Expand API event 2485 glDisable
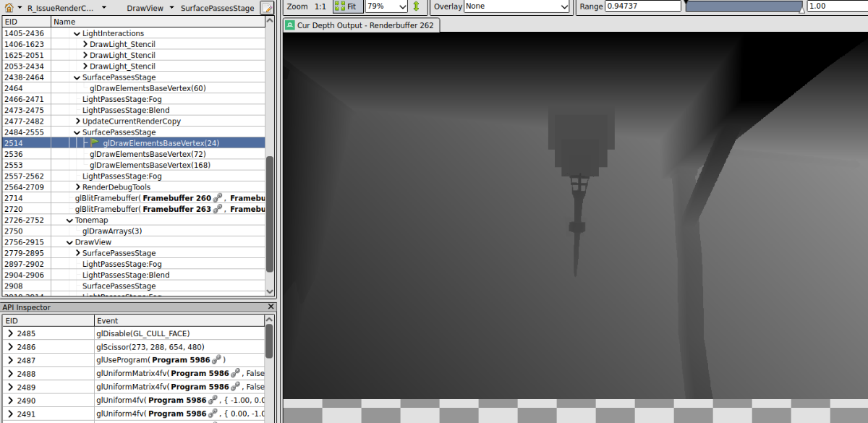 [x=10, y=334]
